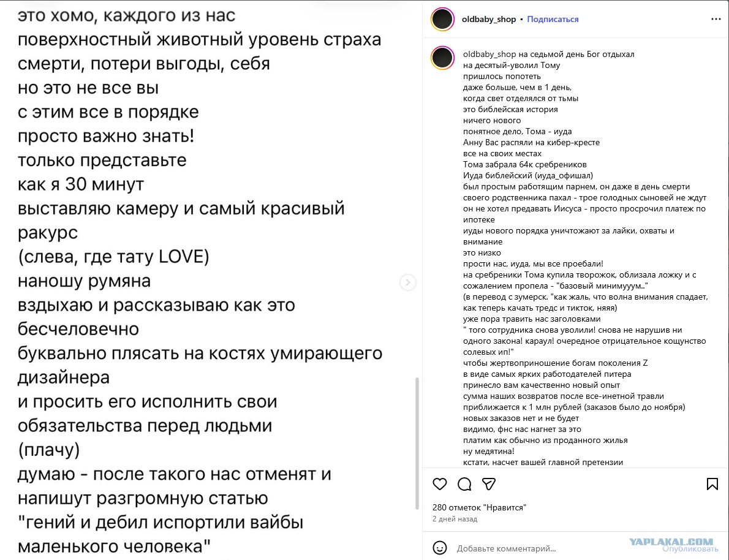Click the YAPLAKAL.COM watermark
Viewport: 729px width, 560px height.
[671, 542]
